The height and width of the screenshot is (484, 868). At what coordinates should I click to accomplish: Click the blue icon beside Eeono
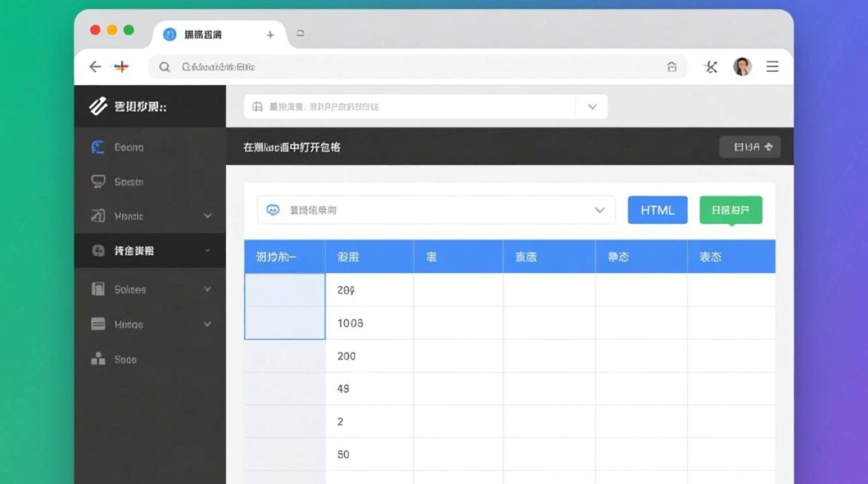pyautogui.click(x=98, y=147)
